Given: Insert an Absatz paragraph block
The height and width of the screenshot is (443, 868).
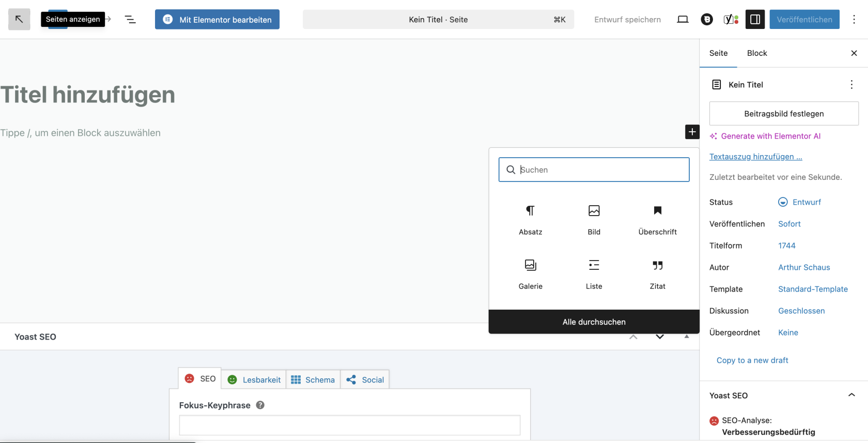Looking at the screenshot, I should (x=531, y=220).
